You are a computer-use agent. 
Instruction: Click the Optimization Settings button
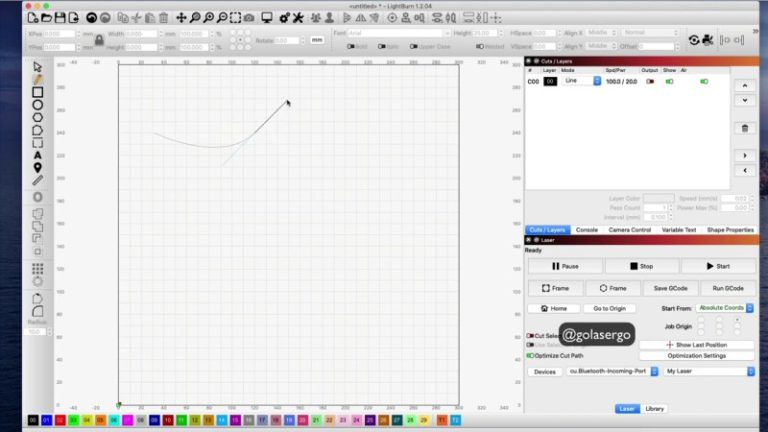pos(696,356)
